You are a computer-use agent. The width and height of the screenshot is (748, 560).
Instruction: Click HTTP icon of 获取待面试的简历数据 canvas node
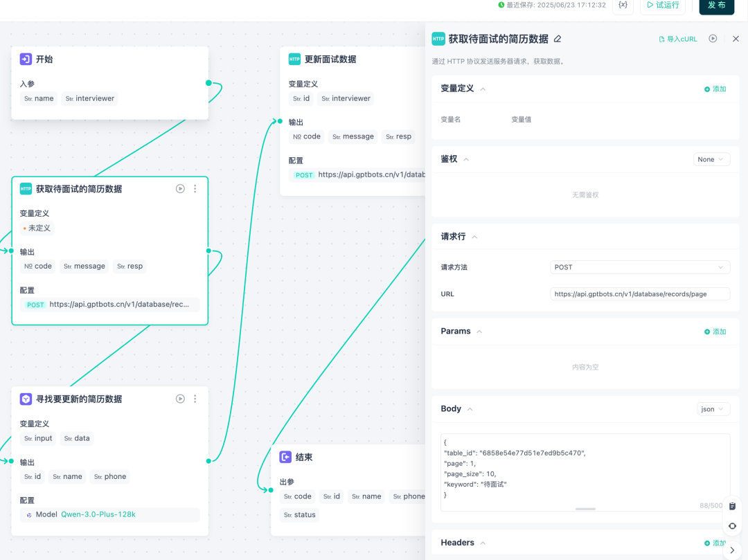click(x=26, y=189)
